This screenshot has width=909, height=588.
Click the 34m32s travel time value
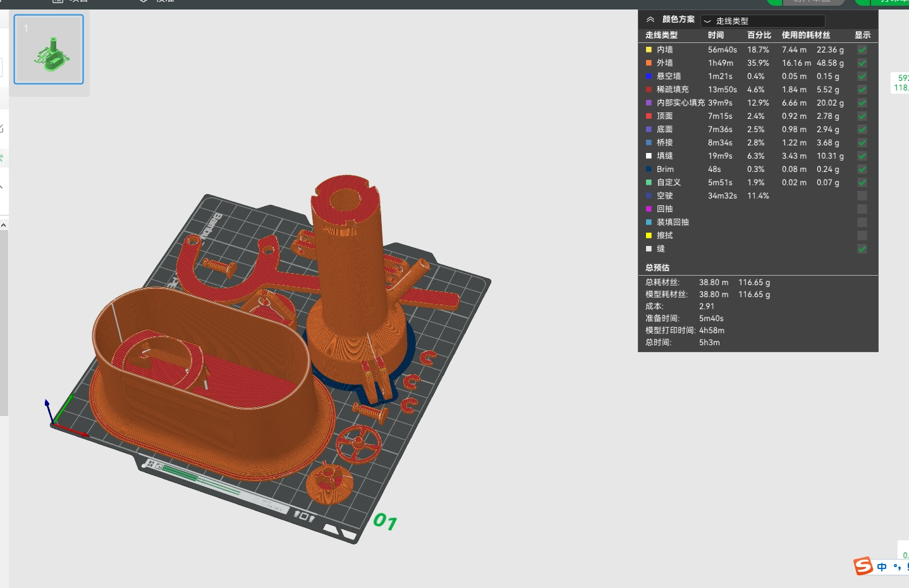pyautogui.click(x=723, y=196)
